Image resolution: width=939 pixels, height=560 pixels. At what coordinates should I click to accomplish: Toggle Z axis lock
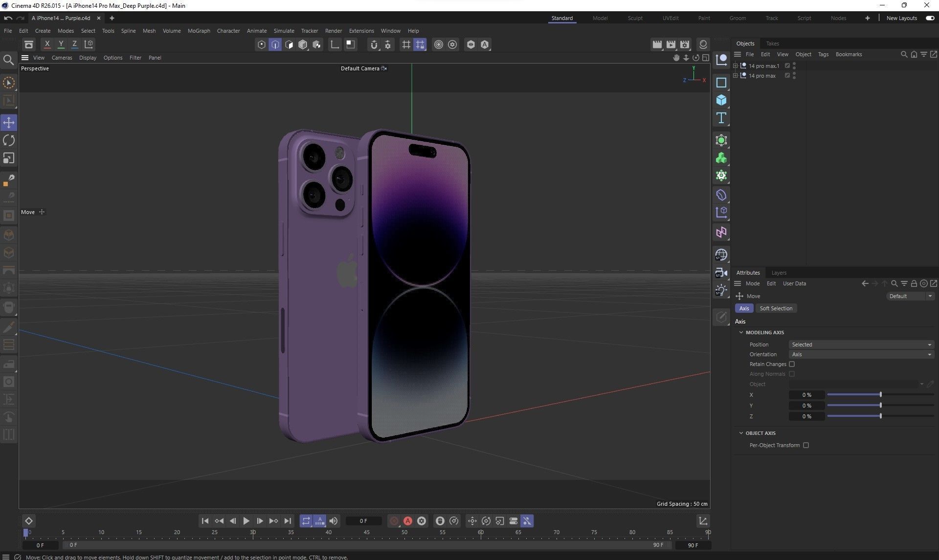[74, 44]
